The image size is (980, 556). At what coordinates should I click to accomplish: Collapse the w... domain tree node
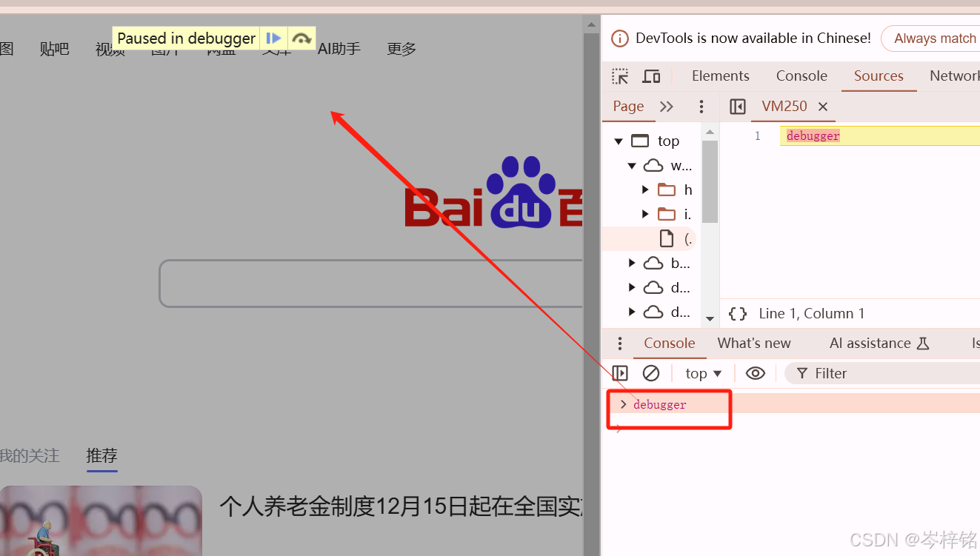(x=632, y=166)
